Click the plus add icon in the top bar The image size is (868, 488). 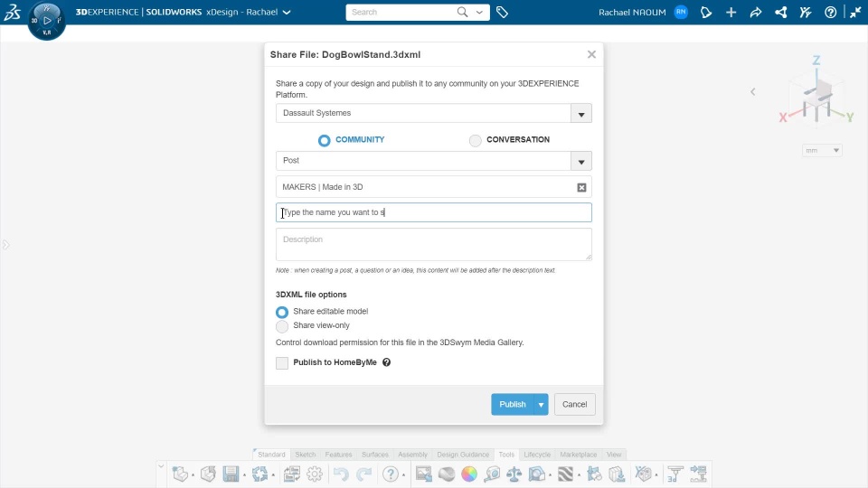coord(731,12)
